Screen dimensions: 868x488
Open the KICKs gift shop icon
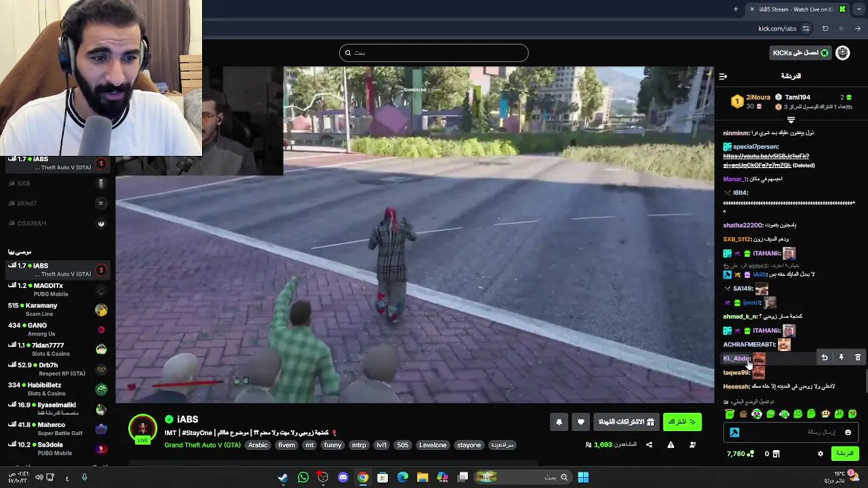776,453
